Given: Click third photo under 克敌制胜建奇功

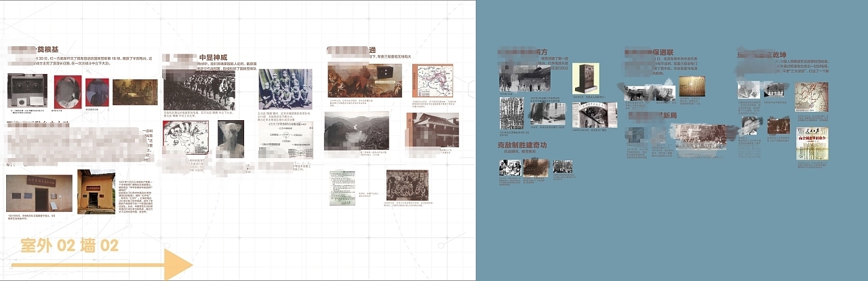Looking at the screenshot, I should [x=563, y=167].
